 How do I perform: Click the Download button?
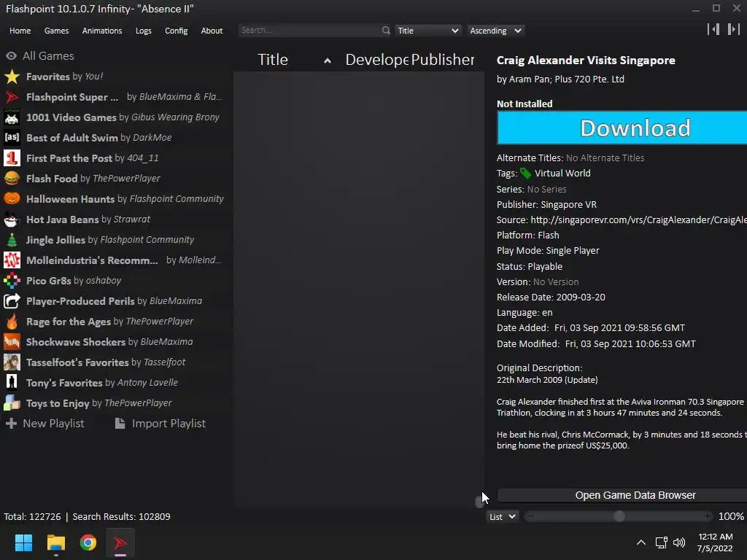tap(622, 128)
